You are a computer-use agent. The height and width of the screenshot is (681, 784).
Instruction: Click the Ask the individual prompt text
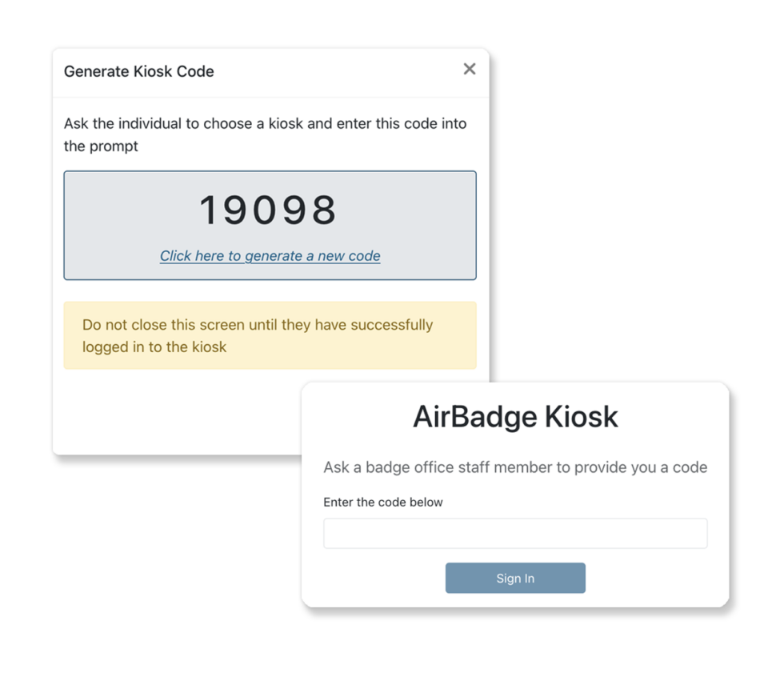265,134
